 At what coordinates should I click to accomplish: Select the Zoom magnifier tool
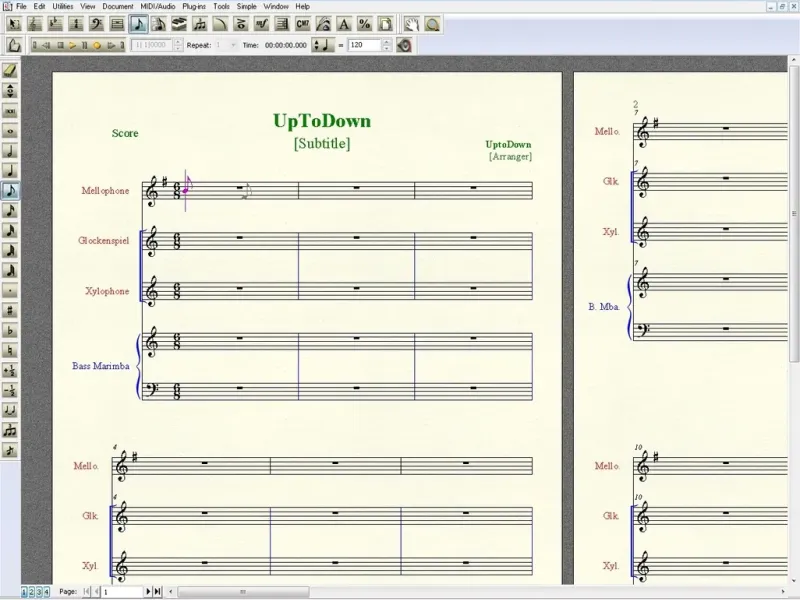(433, 24)
